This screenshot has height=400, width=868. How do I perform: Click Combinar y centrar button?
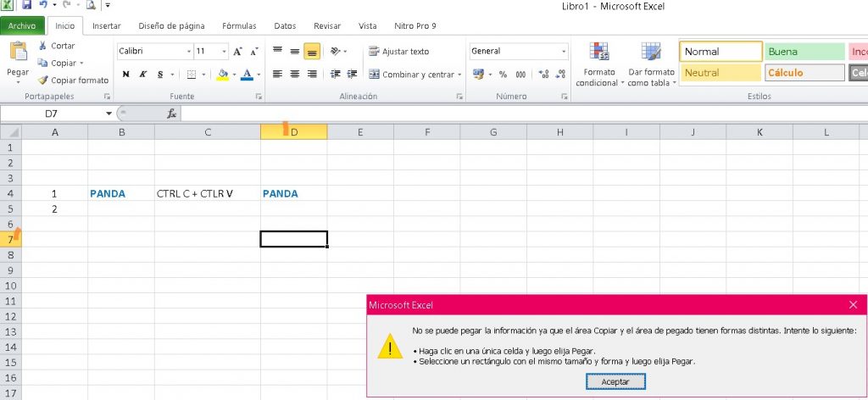pyautogui.click(x=411, y=74)
